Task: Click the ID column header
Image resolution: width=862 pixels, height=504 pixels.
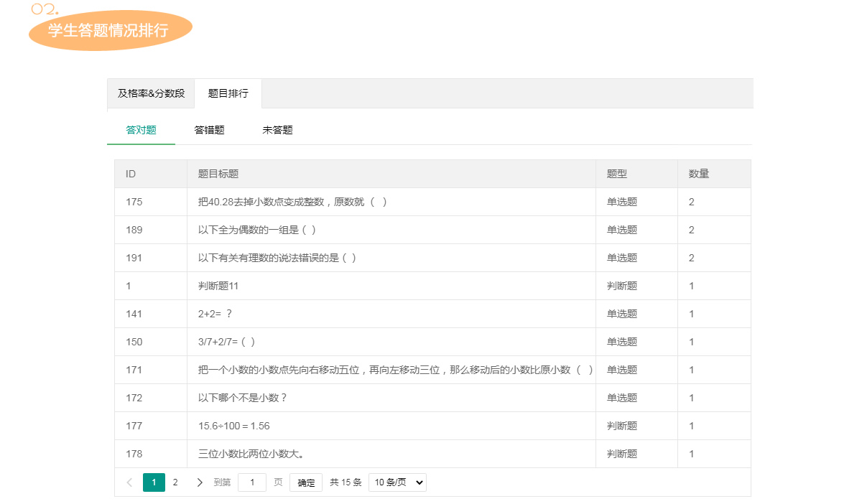Action: (131, 174)
